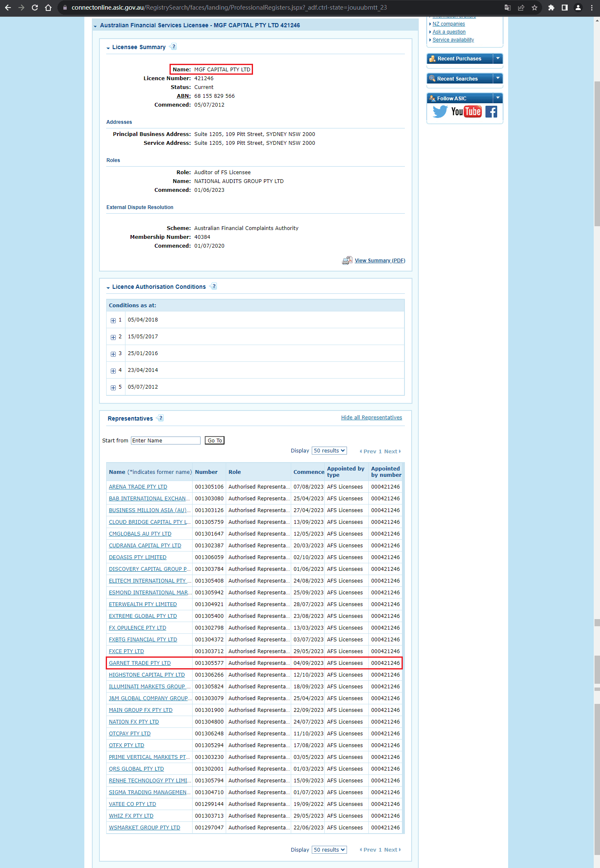Click Next in the top pagination
The image size is (600, 868).
pyautogui.click(x=392, y=452)
